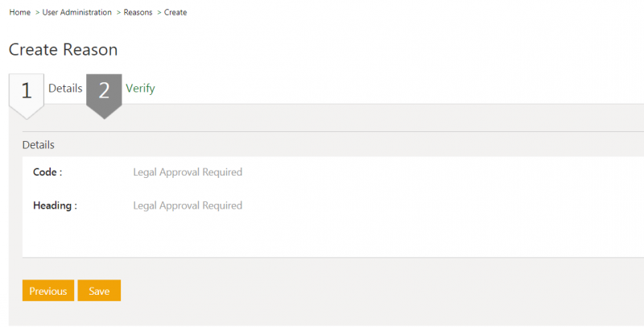Click the Heading field label
This screenshot has width=644, height=327.
55,205
